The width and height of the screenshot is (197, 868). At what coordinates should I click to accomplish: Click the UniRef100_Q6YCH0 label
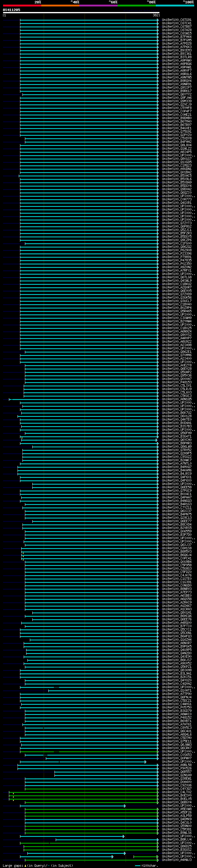tap(176, 440)
